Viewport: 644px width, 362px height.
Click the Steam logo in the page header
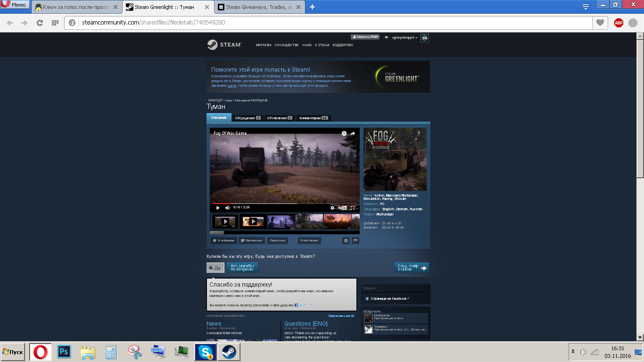(224, 45)
